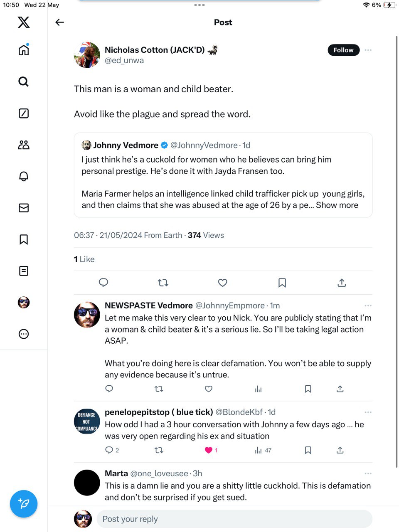
Task: Unlike penelopepitstop's reply with pink heart
Action: click(x=209, y=450)
